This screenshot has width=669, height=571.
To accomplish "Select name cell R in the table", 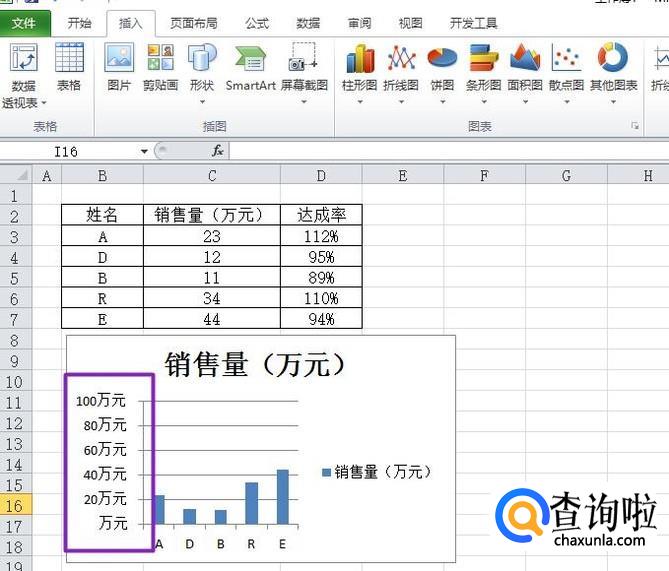I will [x=102, y=298].
